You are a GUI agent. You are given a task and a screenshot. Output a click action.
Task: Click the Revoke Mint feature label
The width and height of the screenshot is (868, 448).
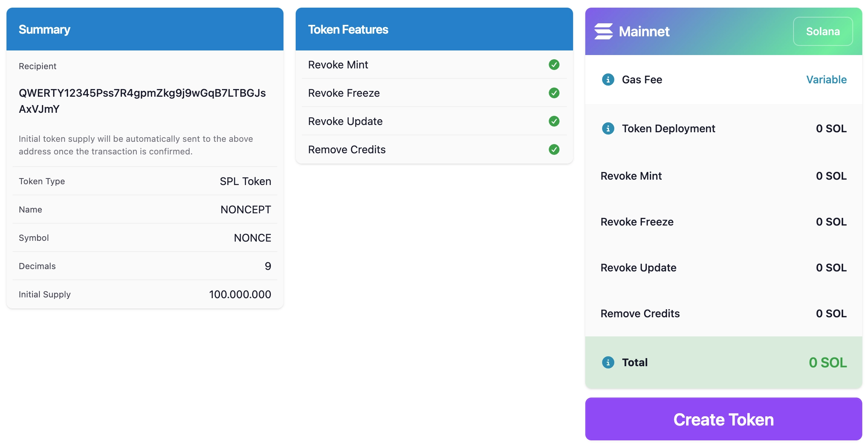click(x=338, y=65)
